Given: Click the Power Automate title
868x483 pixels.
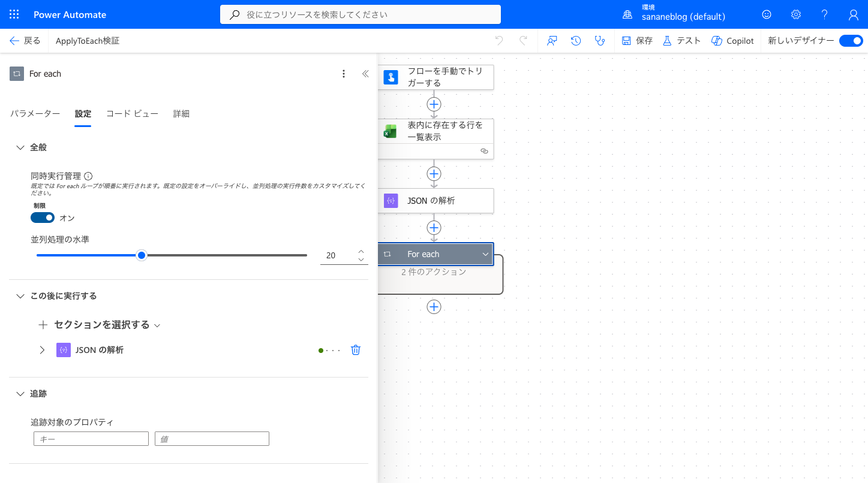Looking at the screenshot, I should pyautogui.click(x=70, y=14).
